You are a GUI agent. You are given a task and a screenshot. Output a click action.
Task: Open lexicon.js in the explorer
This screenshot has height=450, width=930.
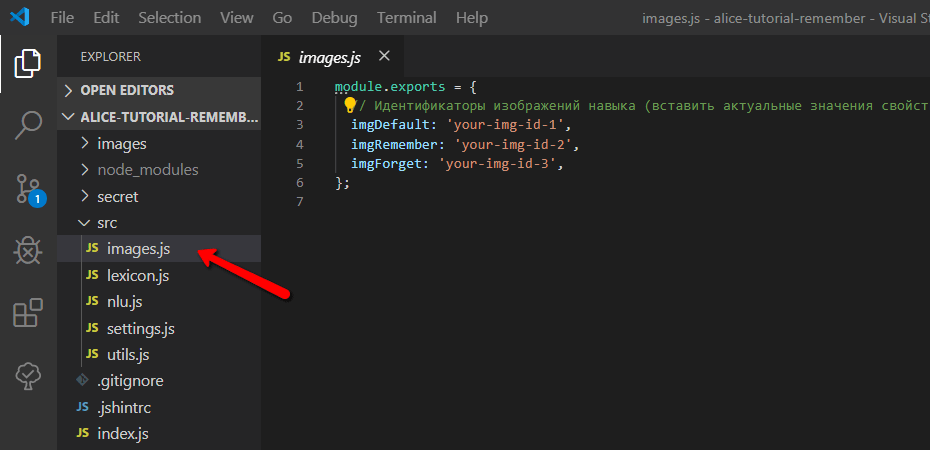point(138,275)
